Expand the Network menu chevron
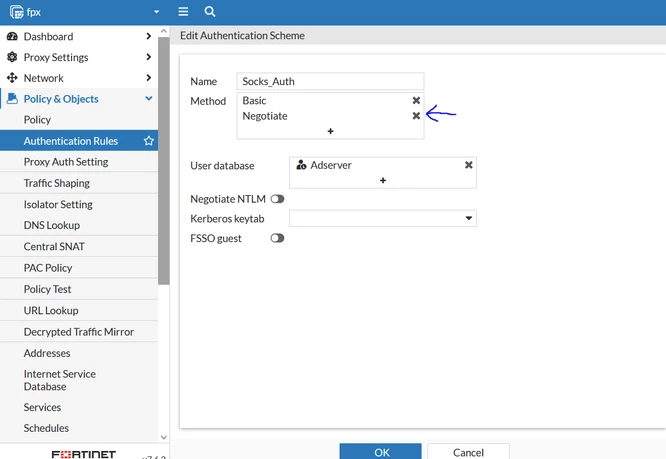Image resolution: width=666 pixels, height=459 pixels. (x=148, y=78)
